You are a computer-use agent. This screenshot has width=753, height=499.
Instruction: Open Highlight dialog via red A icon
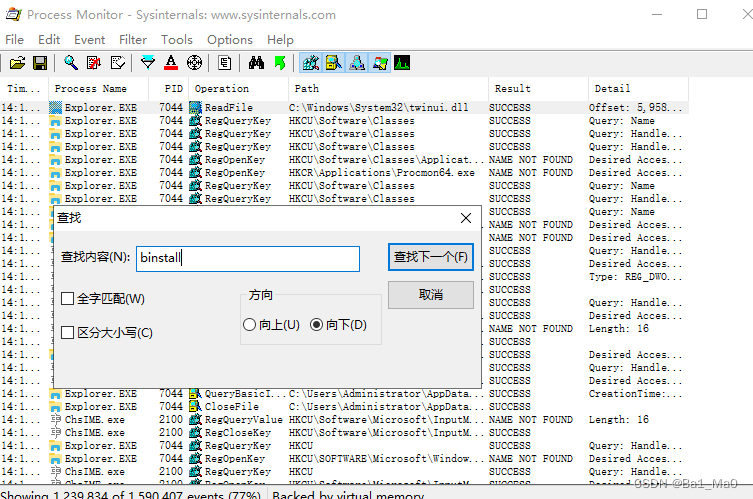click(x=171, y=63)
